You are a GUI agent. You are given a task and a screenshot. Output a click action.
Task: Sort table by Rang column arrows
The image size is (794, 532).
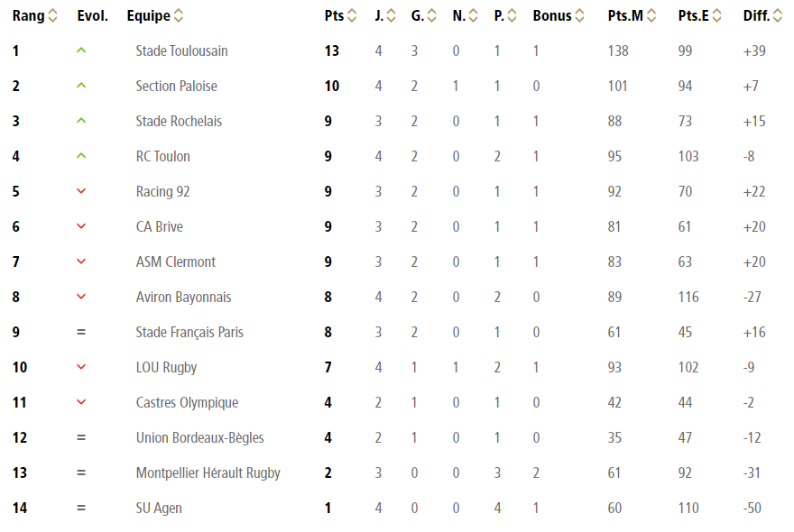coord(52,16)
